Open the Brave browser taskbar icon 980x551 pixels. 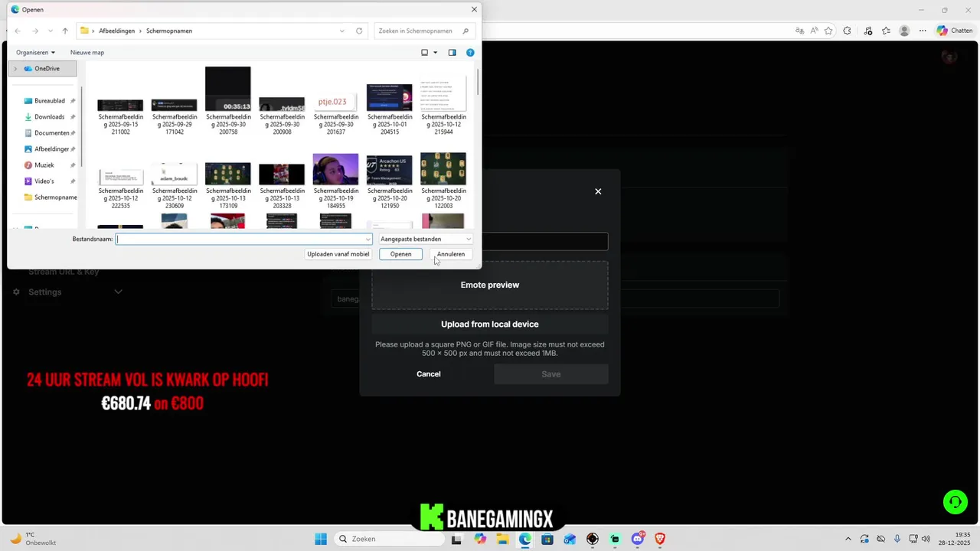pyautogui.click(x=660, y=539)
